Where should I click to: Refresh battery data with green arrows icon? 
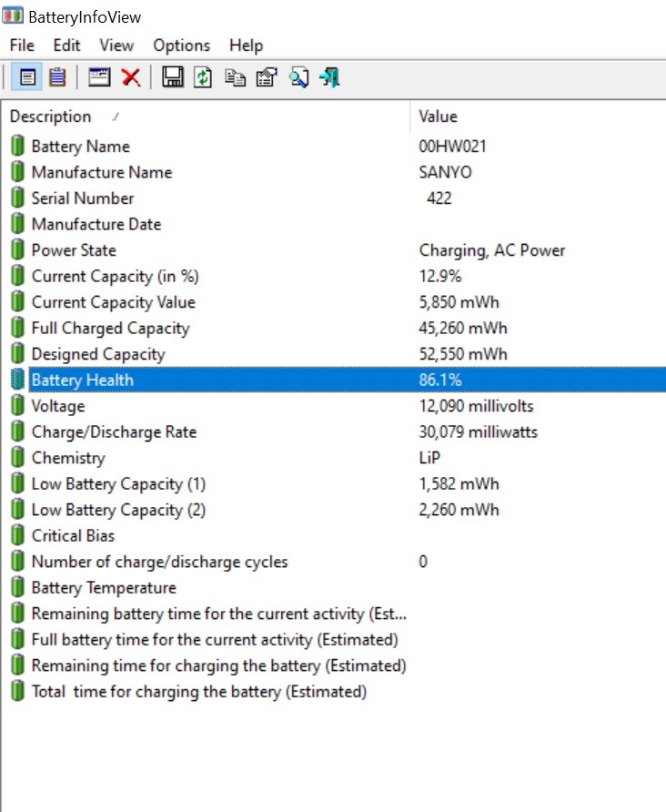pos(203,77)
